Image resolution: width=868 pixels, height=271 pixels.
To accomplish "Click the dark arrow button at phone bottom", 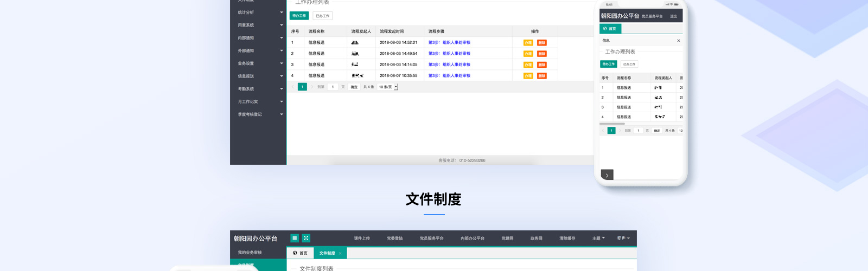I will pyautogui.click(x=607, y=175).
